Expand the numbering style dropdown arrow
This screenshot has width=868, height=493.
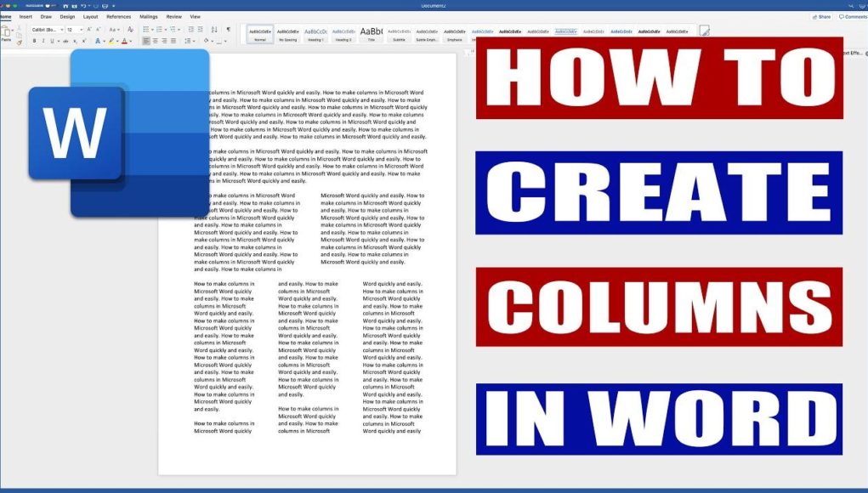166,30
